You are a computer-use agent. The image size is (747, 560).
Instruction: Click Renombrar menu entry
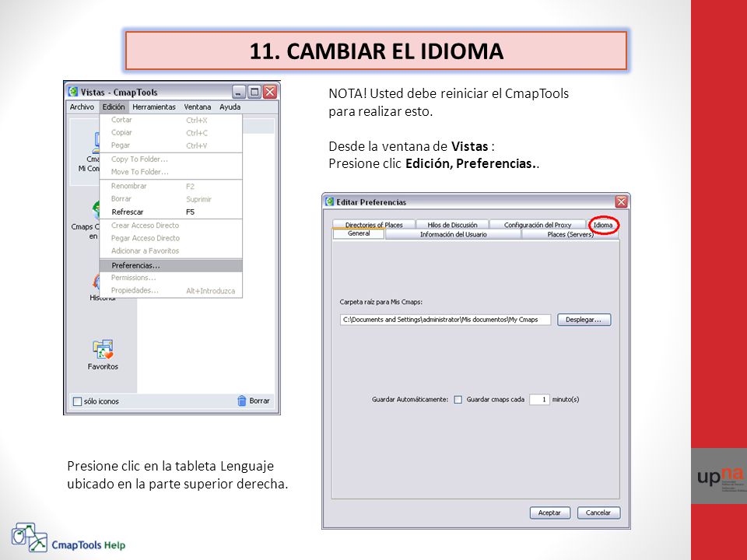[171, 186]
